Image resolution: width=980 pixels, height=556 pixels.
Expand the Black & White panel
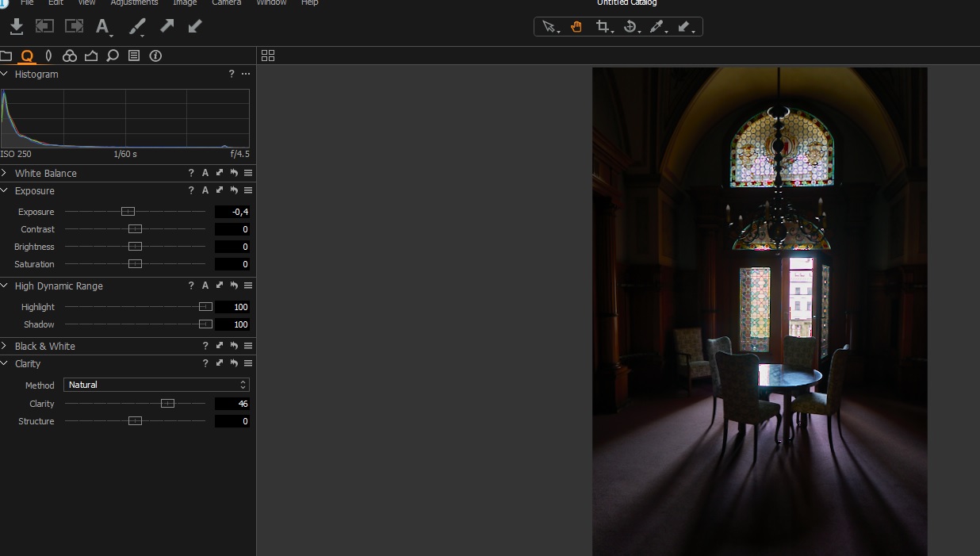(5, 346)
